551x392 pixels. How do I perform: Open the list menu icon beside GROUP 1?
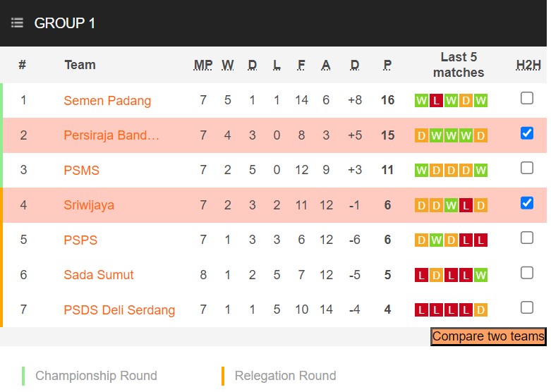(17, 23)
